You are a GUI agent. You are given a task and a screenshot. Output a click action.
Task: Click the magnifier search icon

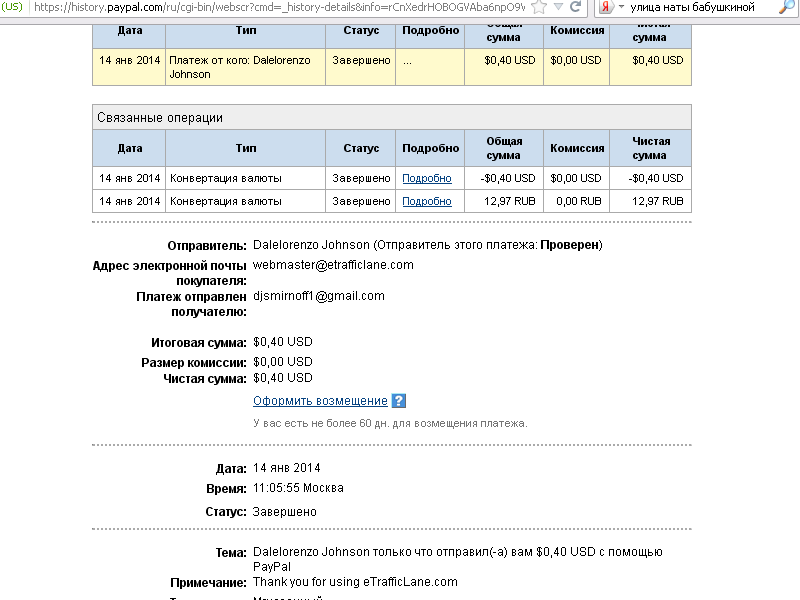tap(787, 7)
